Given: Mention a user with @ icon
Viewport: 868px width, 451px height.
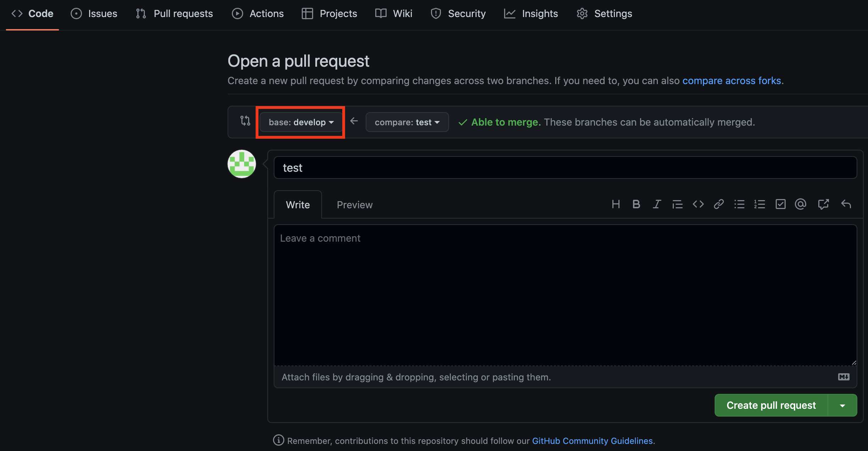Looking at the screenshot, I should click(801, 204).
